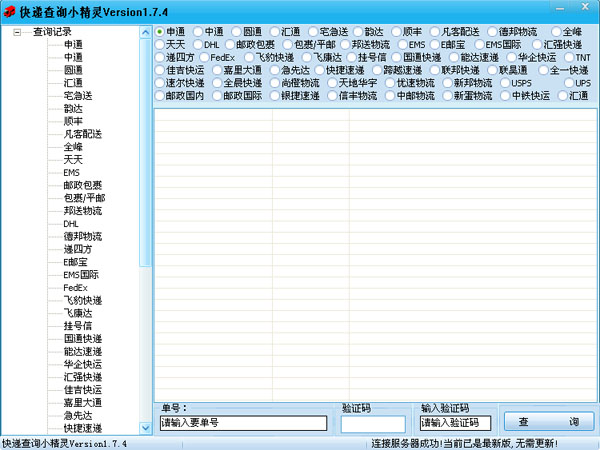Screen dimensions: 600x450
Task: Select 华企快运 tree entry
Action: tap(83, 365)
